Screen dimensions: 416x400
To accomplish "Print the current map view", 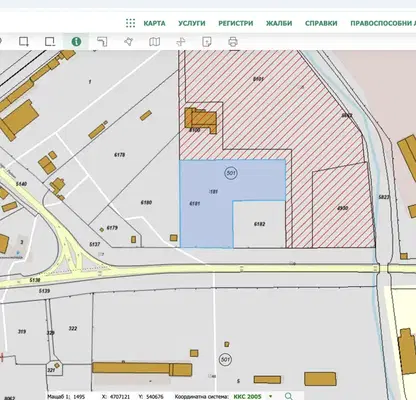I will click(233, 42).
